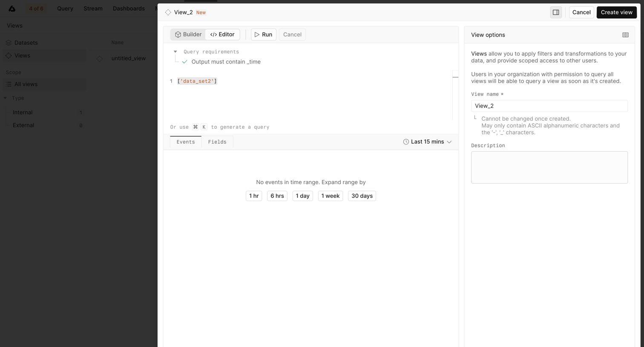Image resolution: width=644 pixels, height=347 pixels.
Task: Click Create view button
Action: 616,12
